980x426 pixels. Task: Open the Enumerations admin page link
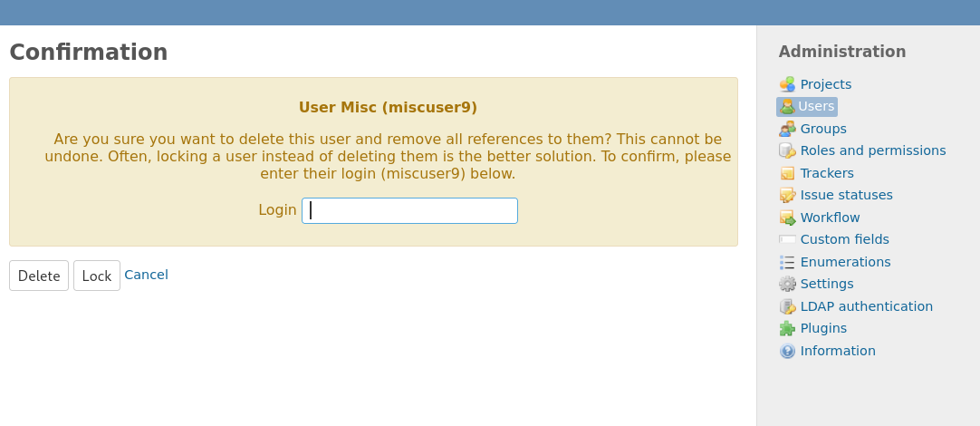tap(845, 262)
